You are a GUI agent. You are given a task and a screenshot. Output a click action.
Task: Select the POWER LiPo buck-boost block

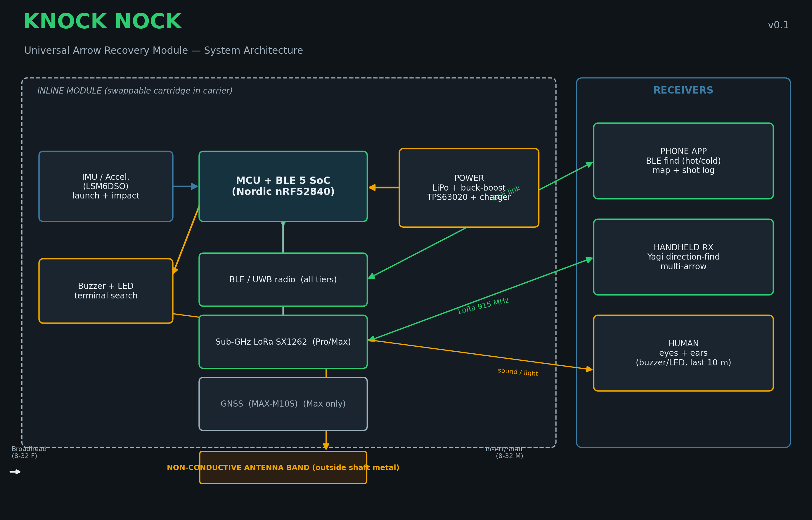pos(469,188)
